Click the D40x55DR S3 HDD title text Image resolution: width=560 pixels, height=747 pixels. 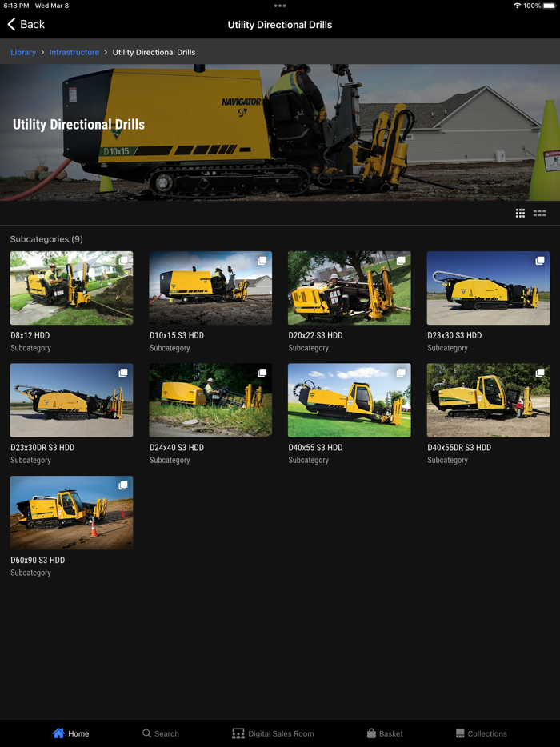(x=459, y=448)
